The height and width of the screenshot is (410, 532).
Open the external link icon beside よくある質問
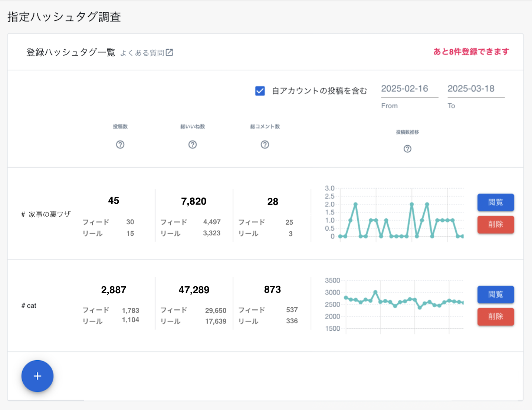click(170, 52)
